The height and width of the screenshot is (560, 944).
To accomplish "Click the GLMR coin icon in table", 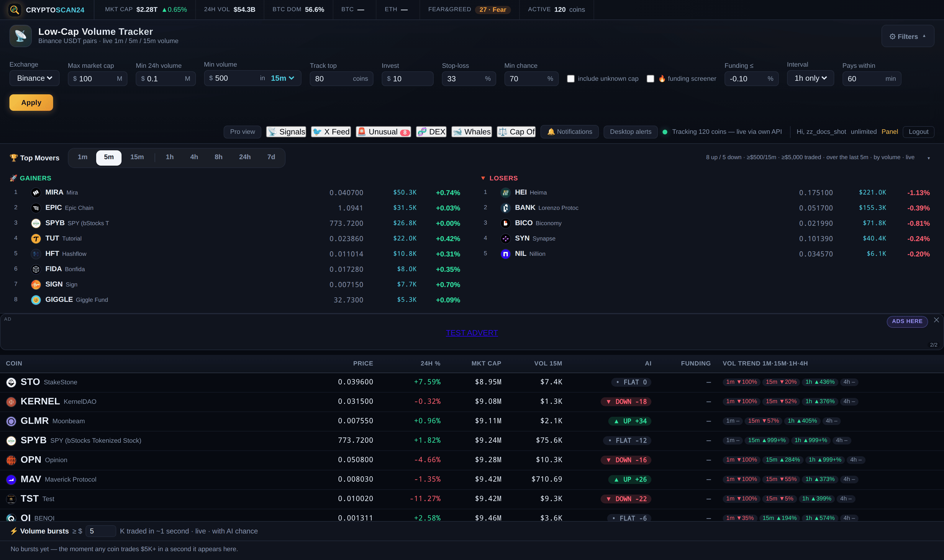I will 11,421.
